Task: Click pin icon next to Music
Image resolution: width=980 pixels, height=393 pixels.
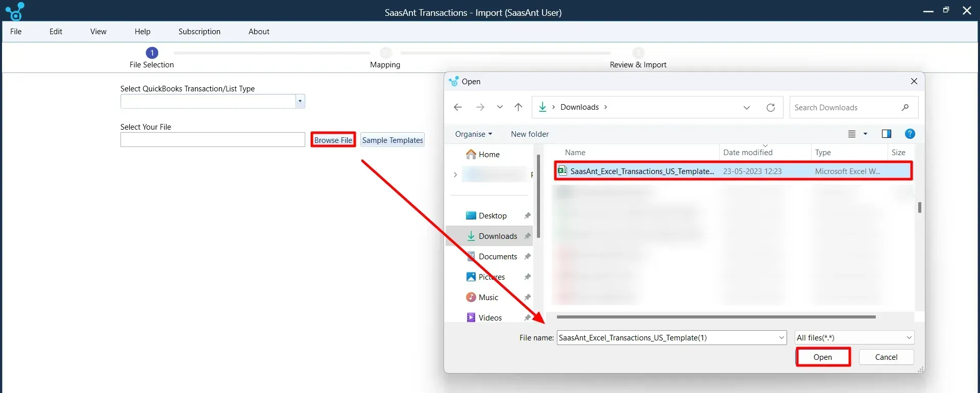Action: (x=527, y=298)
